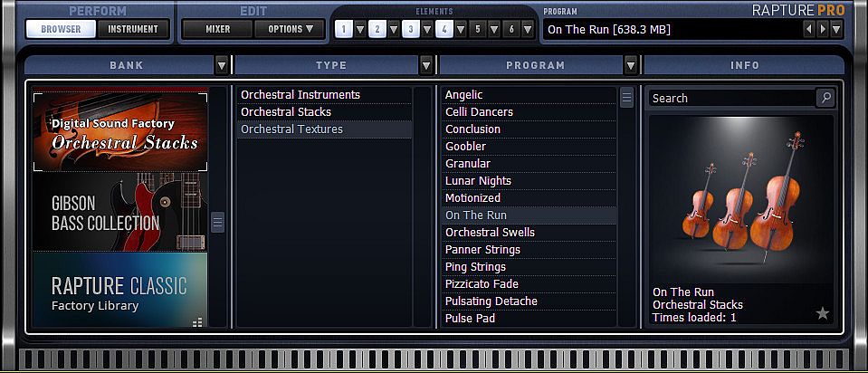Select the Orchestral Instruments type
Screen dimensions: 868x373
click(300, 95)
